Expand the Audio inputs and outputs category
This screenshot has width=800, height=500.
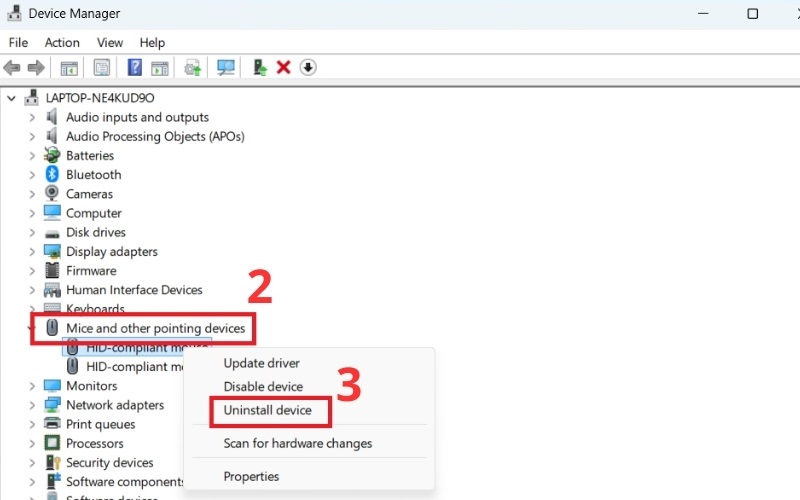pos(32,118)
